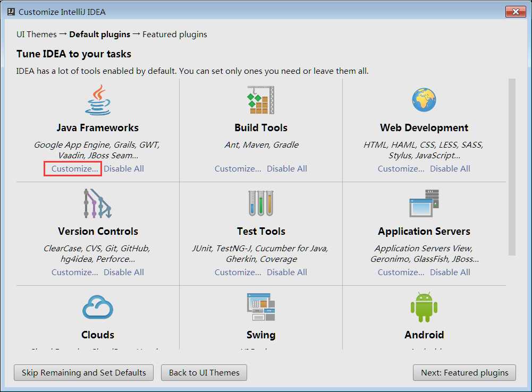Select the Featured plugins breadcrumb step
This screenshot has width=532, height=392.
175,34
